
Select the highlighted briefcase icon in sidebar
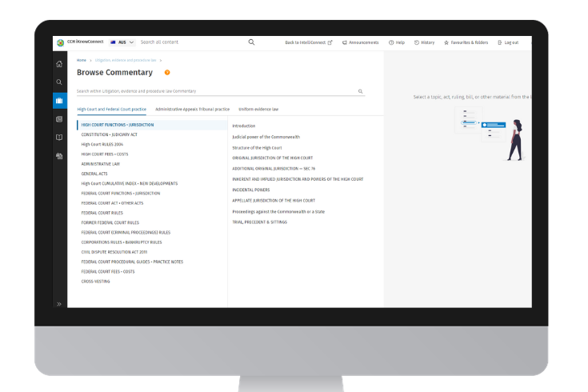pos(59,101)
